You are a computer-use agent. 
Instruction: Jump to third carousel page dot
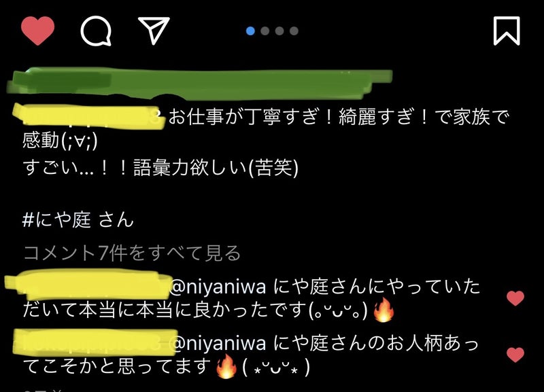(x=279, y=31)
